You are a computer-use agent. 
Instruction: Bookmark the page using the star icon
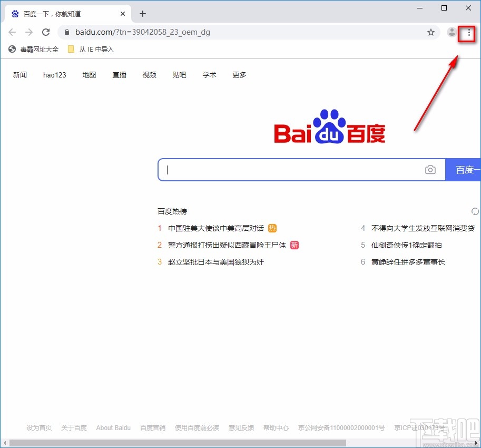pos(431,32)
